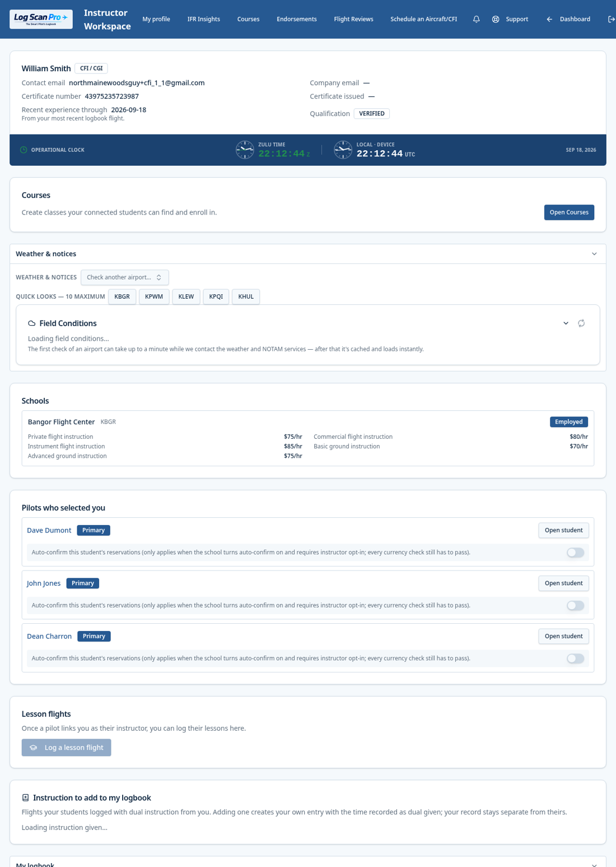The image size is (616, 867).
Task: Click the Support lifebuoy icon
Action: (x=496, y=19)
